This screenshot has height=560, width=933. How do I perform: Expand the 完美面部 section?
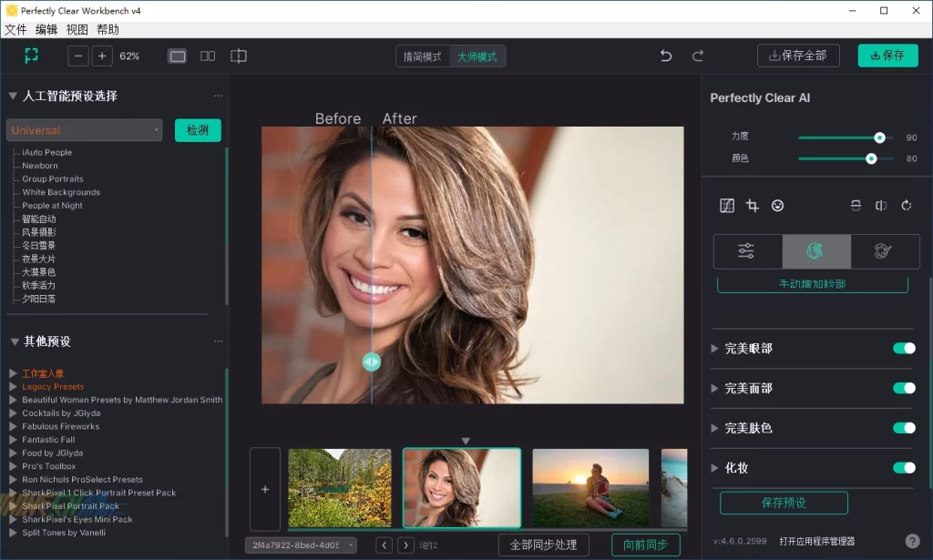pyautogui.click(x=715, y=389)
